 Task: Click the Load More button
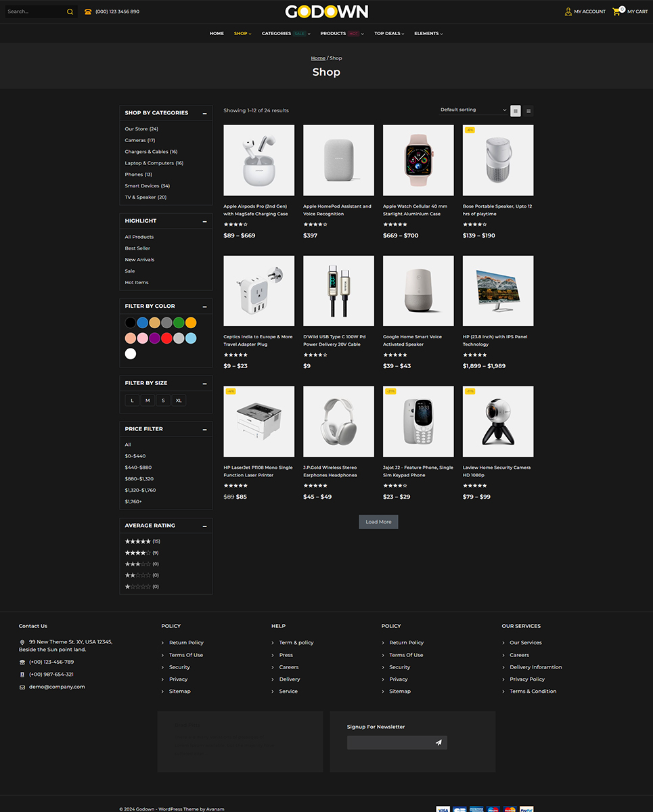click(x=378, y=522)
